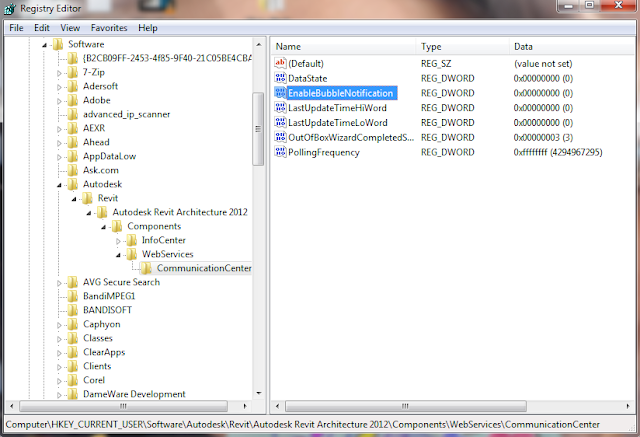Click the WebServices folder icon

[x=132, y=254]
